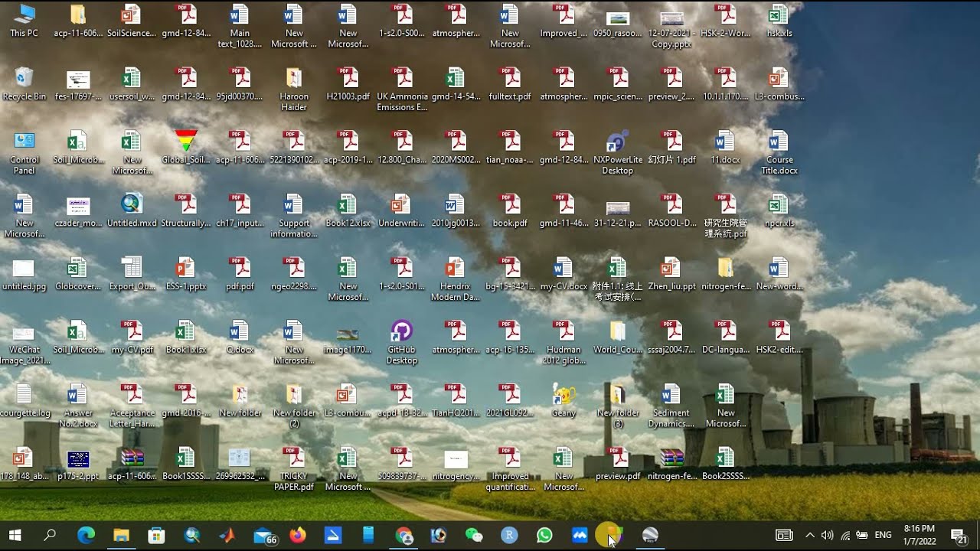980x551 pixels.
Task: Select the pdf.pdf file icon
Action: tap(240, 275)
